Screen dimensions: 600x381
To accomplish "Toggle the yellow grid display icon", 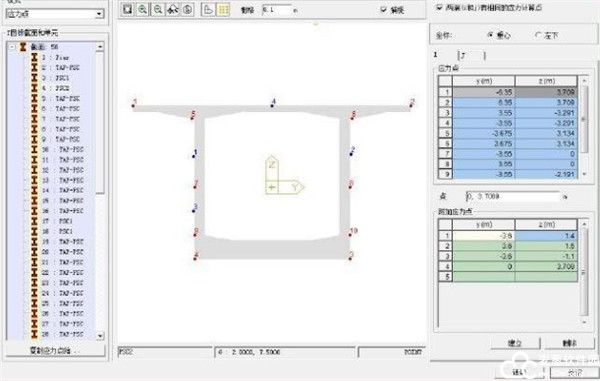I will pos(223,9).
